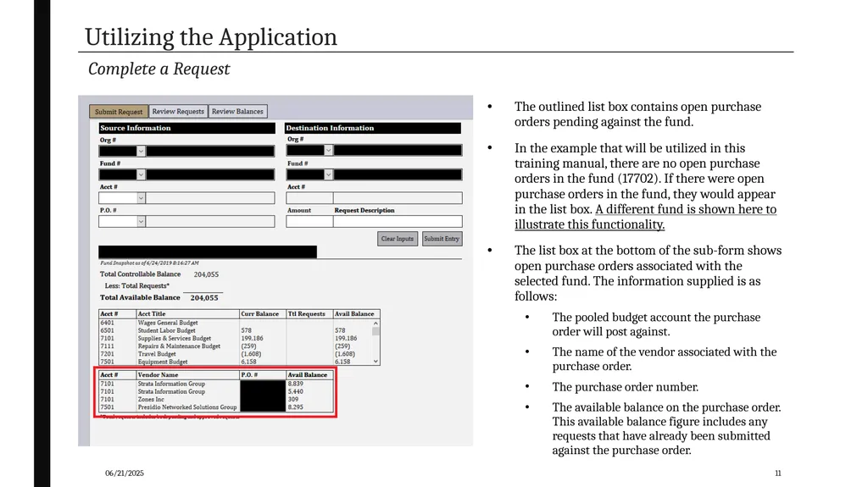
Task: Expand the Source Acct # dropdown
Action: [x=142, y=198]
